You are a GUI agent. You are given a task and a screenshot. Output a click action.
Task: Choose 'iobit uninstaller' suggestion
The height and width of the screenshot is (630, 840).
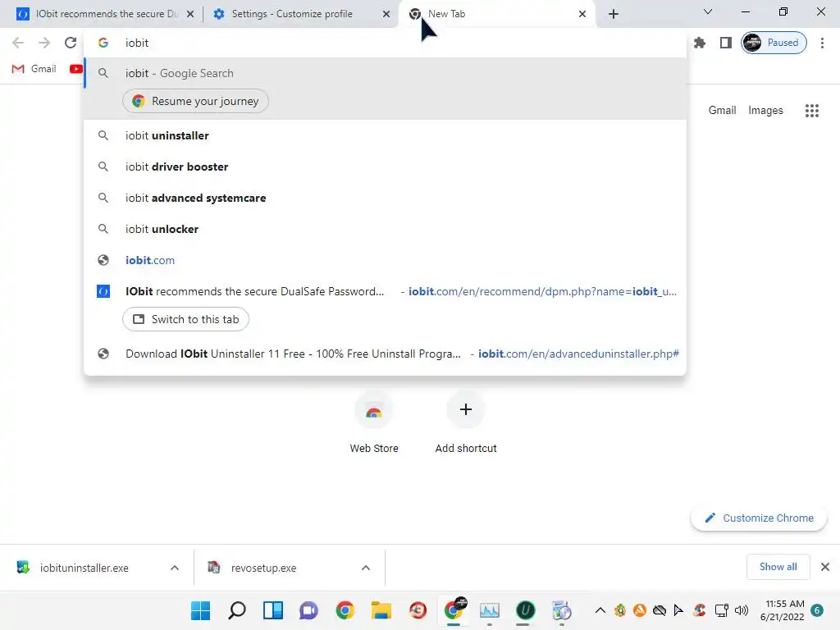[385, 135]
